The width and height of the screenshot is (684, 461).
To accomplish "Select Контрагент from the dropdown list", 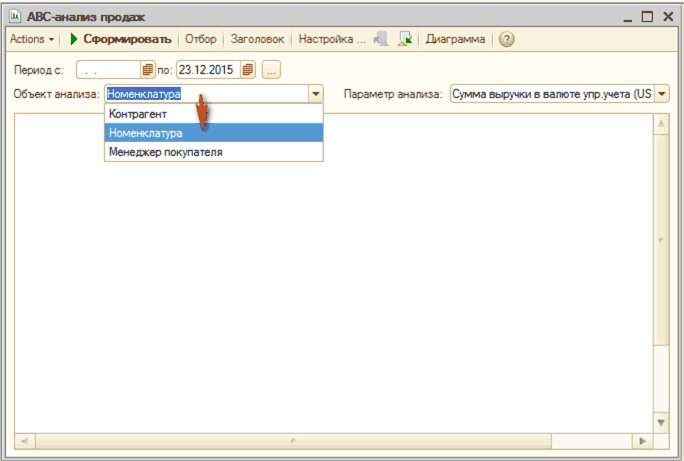I will click(138, 114).
